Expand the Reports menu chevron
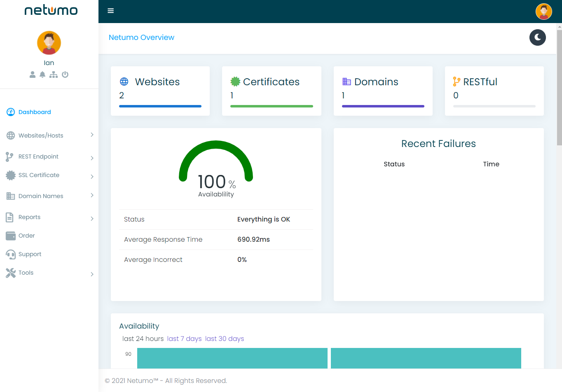The image size is (562, 392). coord(92,218)
